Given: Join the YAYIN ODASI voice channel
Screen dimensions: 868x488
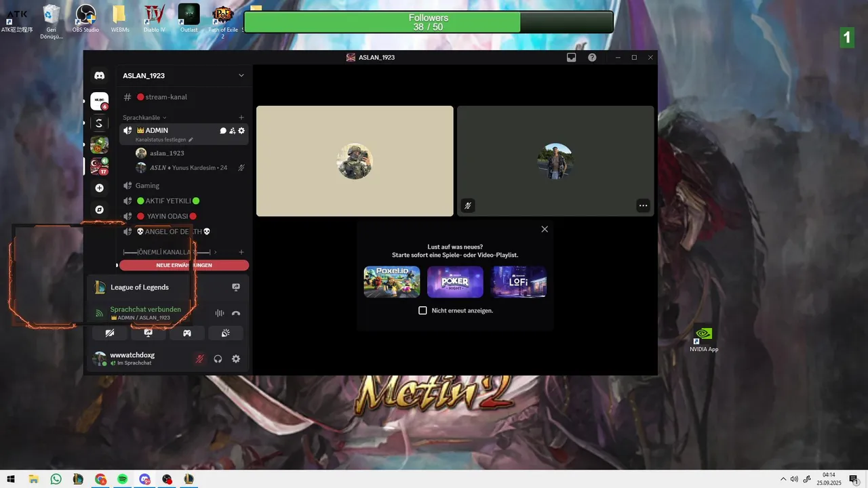Looking at the screenshot, I should tap(184, 216).
